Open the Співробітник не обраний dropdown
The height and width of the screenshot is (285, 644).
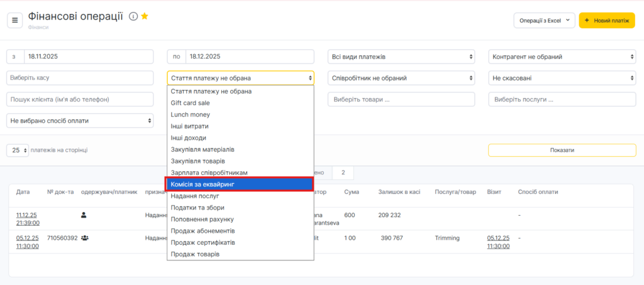(x=402, y=78)
